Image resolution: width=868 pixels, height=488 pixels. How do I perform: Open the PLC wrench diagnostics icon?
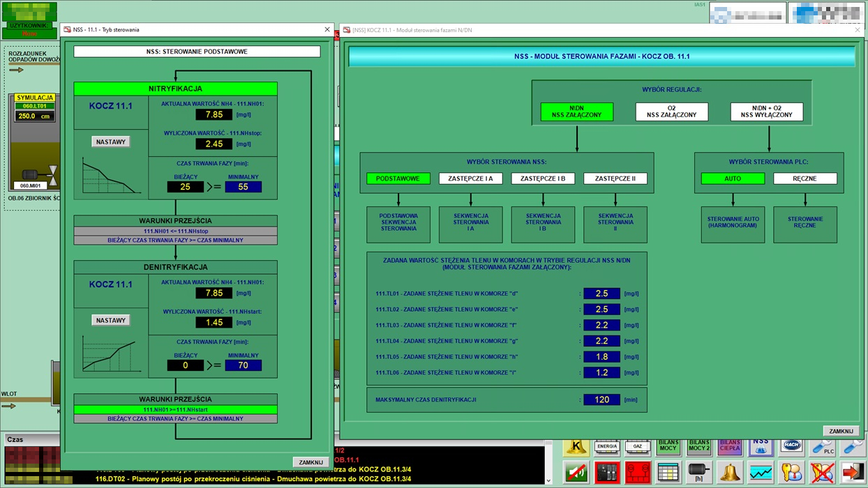point(822,447)
